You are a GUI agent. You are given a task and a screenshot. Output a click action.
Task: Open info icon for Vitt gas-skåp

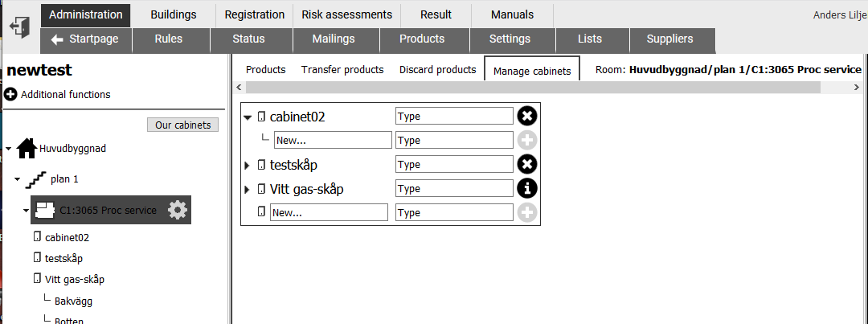[527, 189]
